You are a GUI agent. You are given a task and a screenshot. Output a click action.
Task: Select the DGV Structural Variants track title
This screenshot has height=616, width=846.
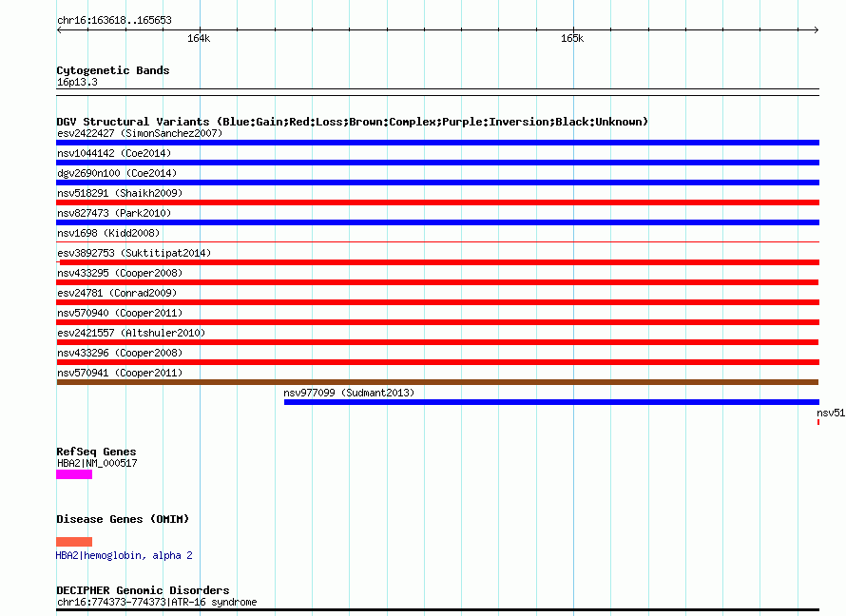click(x=352, y=122)
